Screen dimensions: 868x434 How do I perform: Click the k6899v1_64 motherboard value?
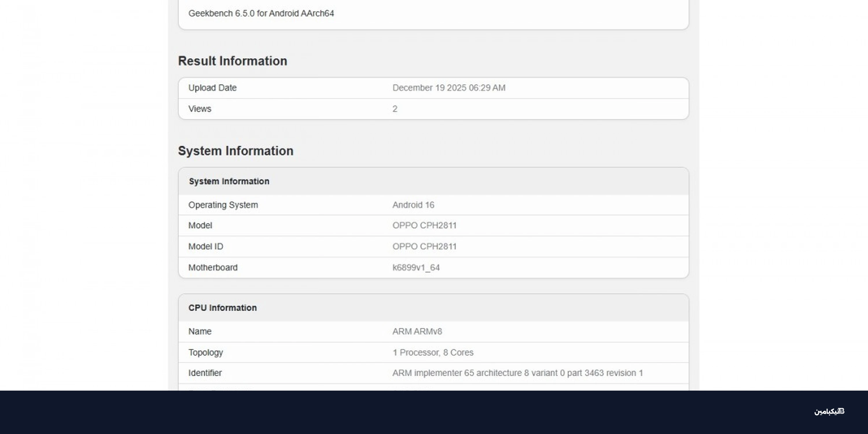tap(416, 268)
